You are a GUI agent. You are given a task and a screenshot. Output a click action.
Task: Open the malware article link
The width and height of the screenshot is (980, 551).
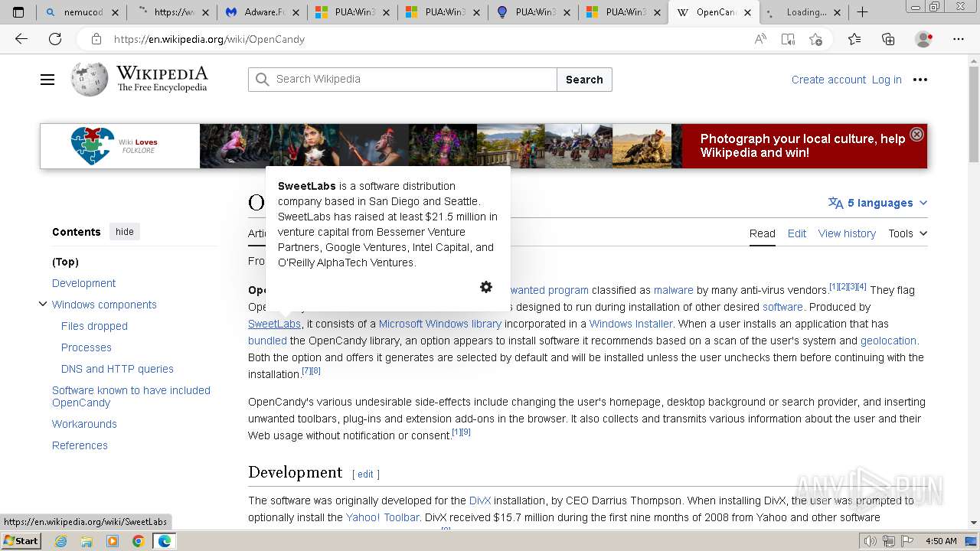click(x=674, y=290)
